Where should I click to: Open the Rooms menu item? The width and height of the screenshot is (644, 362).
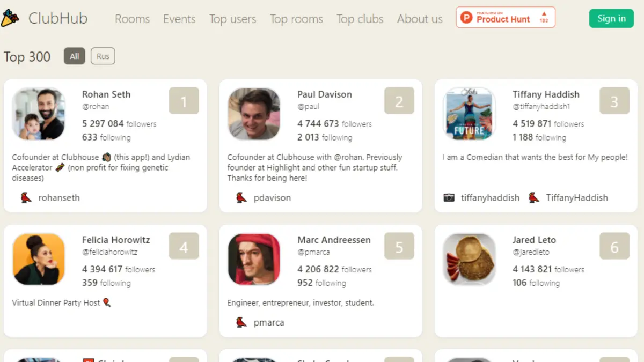132,19
